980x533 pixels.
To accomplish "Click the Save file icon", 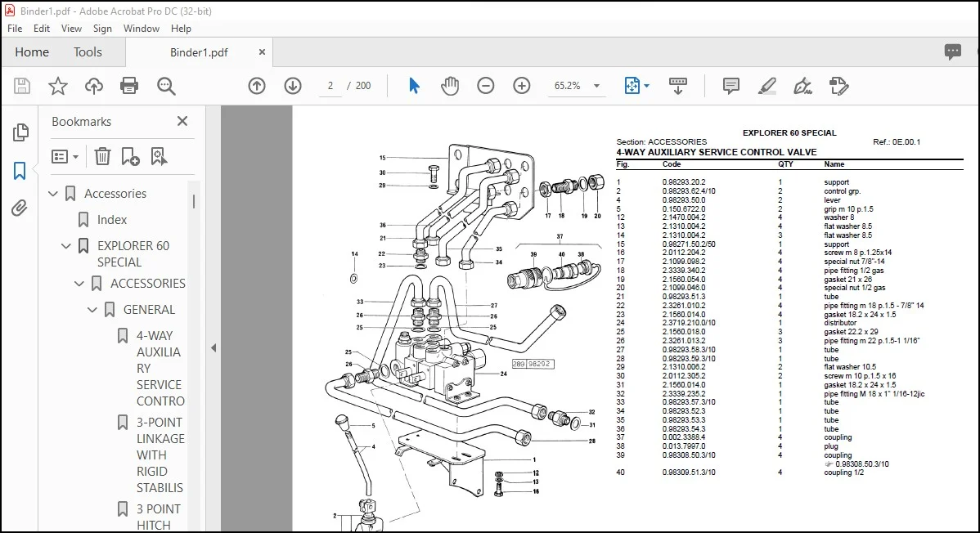I will (22, 86).
